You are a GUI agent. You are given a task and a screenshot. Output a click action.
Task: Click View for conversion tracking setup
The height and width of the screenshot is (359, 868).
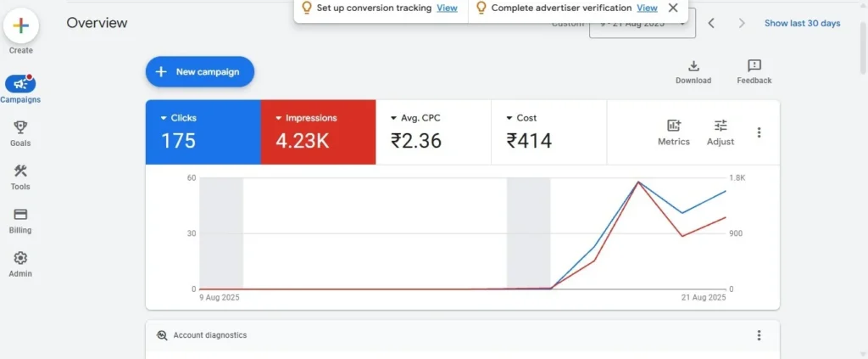click(447, 8)
